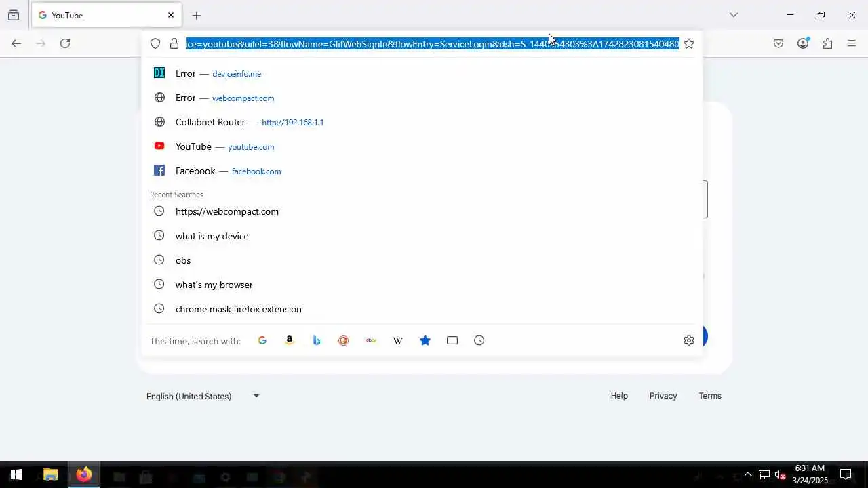This screenshot has height=488, width=868.
Task: Open the Terms link
Action: pyautogui.click(x=710, y=396)
